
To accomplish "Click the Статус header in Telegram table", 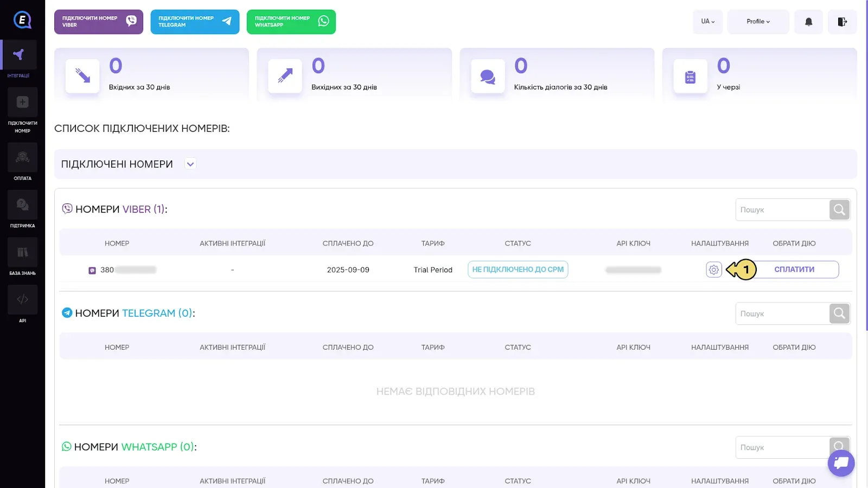I will coord(518,347).
